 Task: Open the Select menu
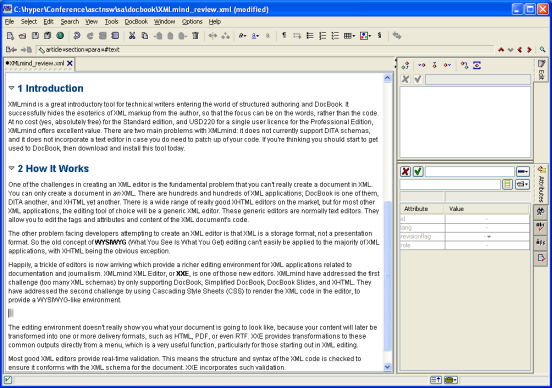click(x=29, y=22)
